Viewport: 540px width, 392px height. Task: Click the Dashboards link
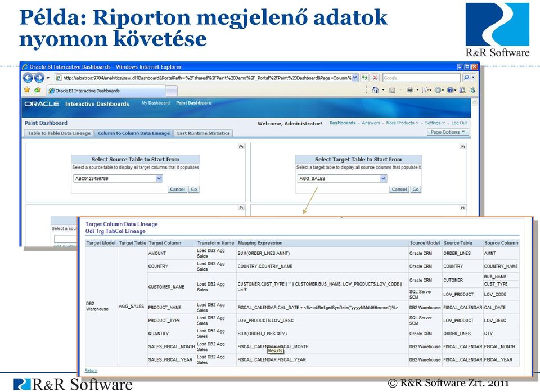point(343,123)
